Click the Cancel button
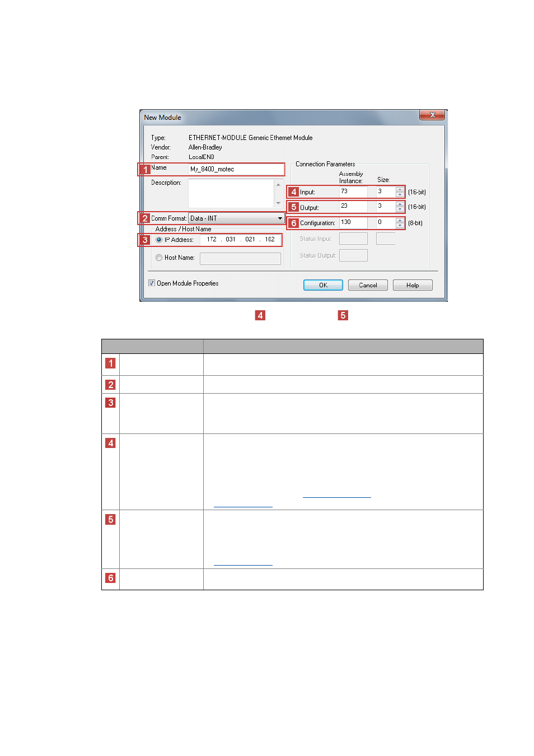This screenshot has width=534, height=756. (x=368, y=285)
